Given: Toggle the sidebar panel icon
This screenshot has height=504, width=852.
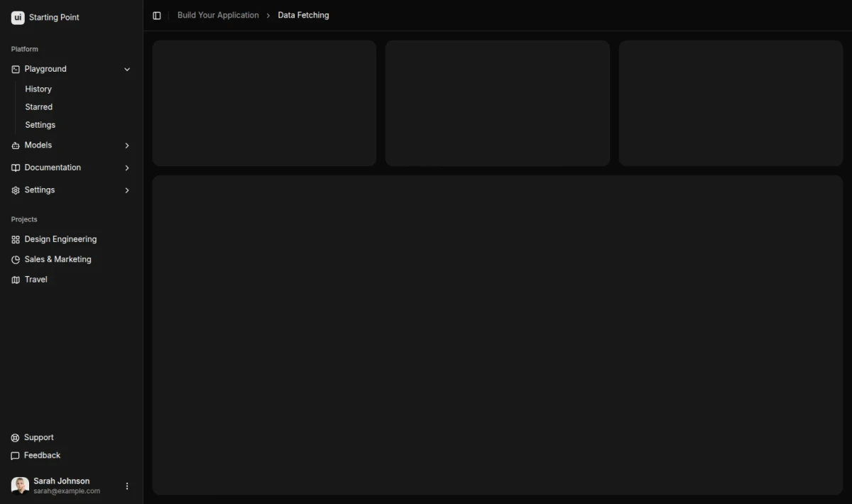Looking at the screenshot, I should 157,16.
